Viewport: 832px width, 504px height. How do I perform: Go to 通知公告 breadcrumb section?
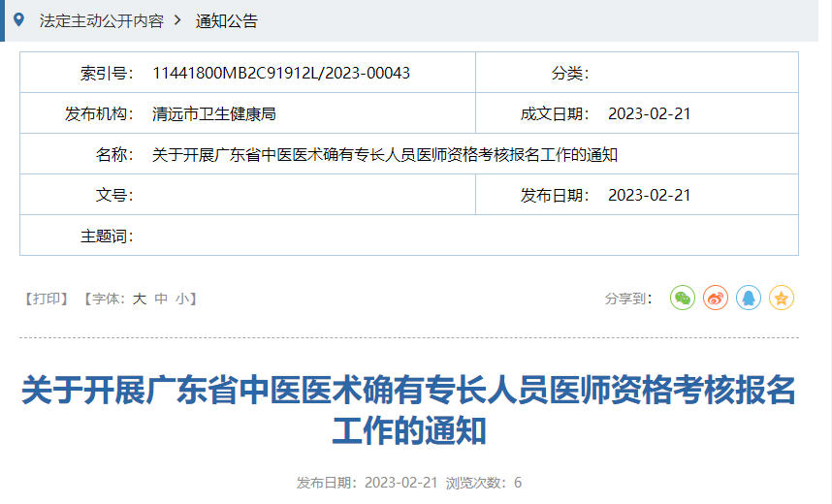[227, 21]
